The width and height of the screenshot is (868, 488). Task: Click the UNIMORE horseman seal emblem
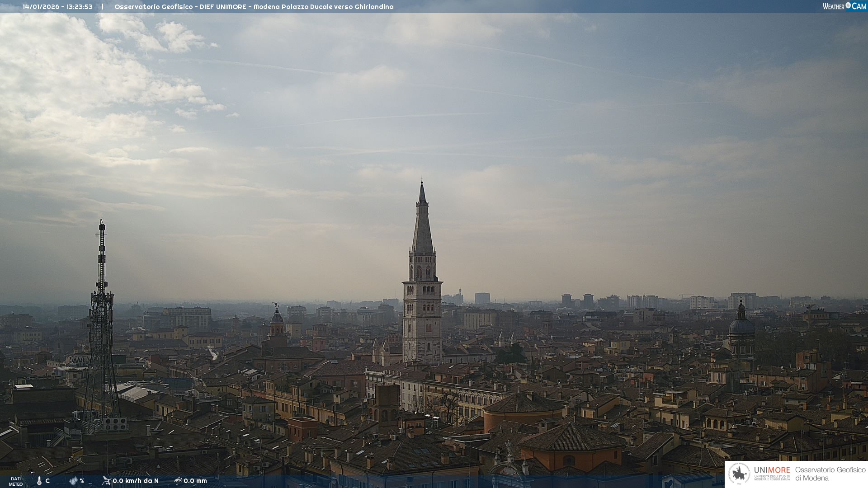coord(739,474)
